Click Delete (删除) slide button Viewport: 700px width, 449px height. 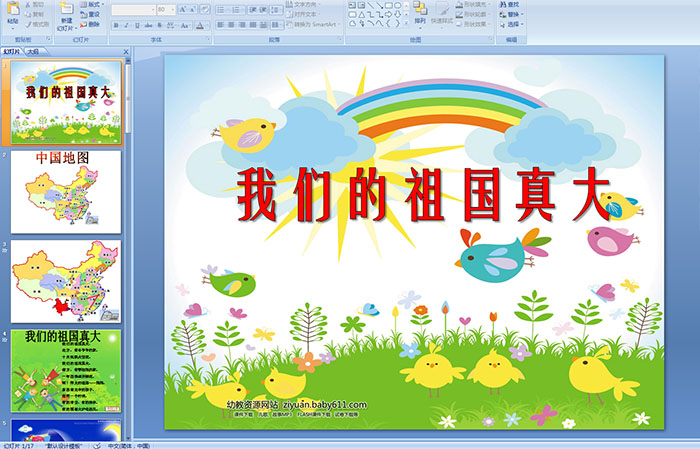pyautogui.click(x=90, y=24)
